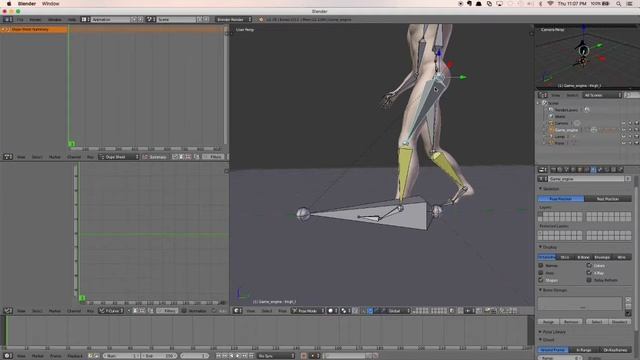Open the screen layout selector showing Animation

pyautogui.click(x=111, y=20)
